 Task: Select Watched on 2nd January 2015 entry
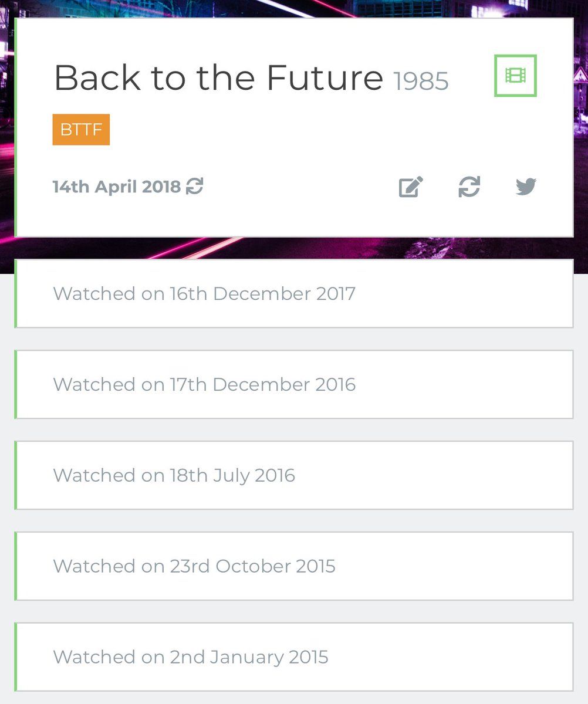pyautogui.click(x=294, y=657)
